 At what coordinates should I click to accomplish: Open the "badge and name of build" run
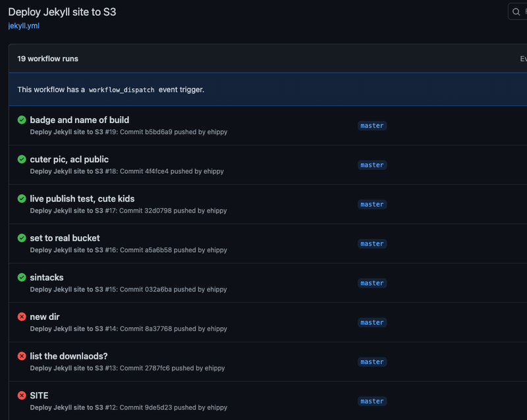pyautogui.click(x=80, y=120)
